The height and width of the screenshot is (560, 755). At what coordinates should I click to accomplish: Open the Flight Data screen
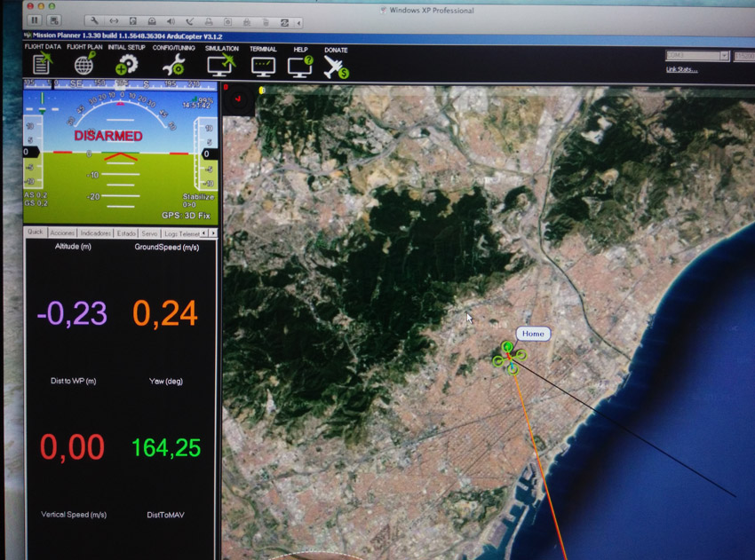point(42,63)
